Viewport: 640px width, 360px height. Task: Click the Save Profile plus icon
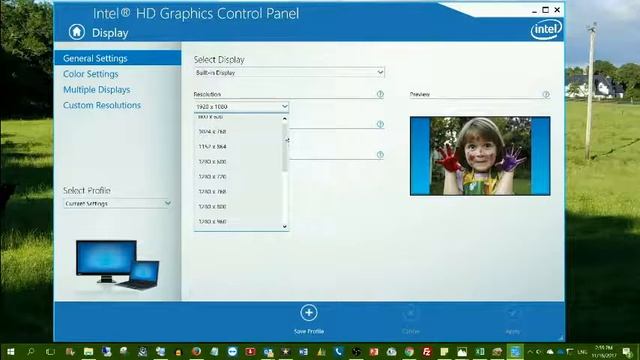click(309, 313)
